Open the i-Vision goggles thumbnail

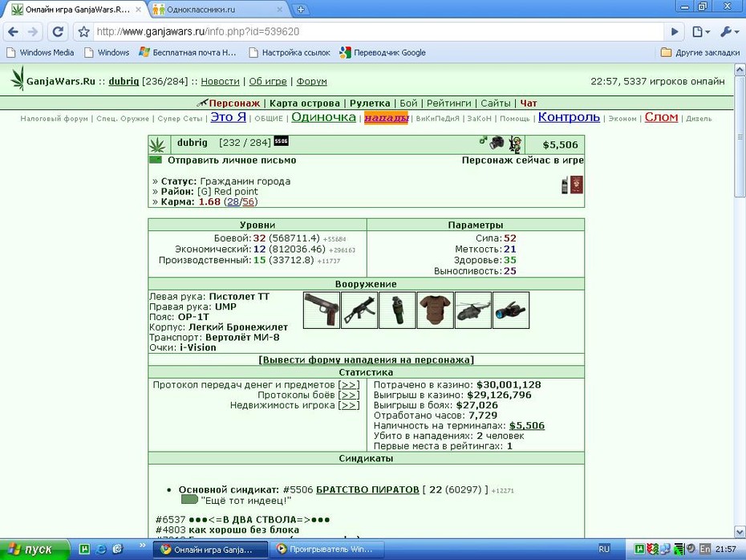511,310
